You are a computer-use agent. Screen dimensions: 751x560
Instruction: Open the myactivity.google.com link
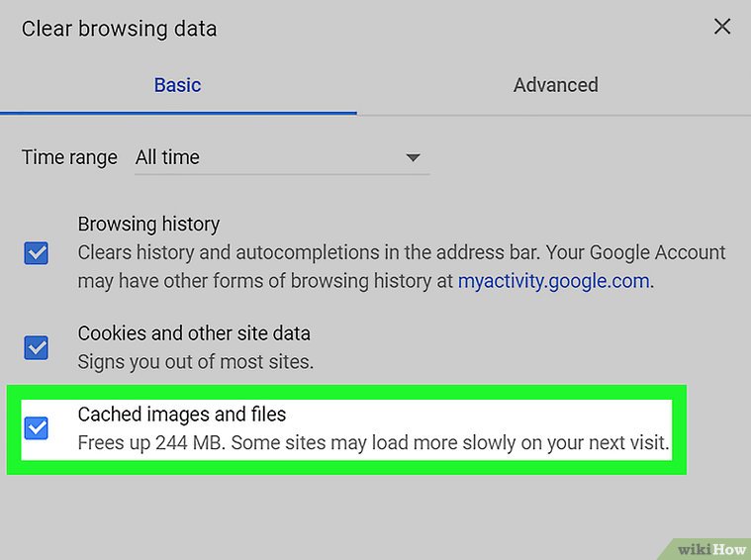tap(553, 281)
